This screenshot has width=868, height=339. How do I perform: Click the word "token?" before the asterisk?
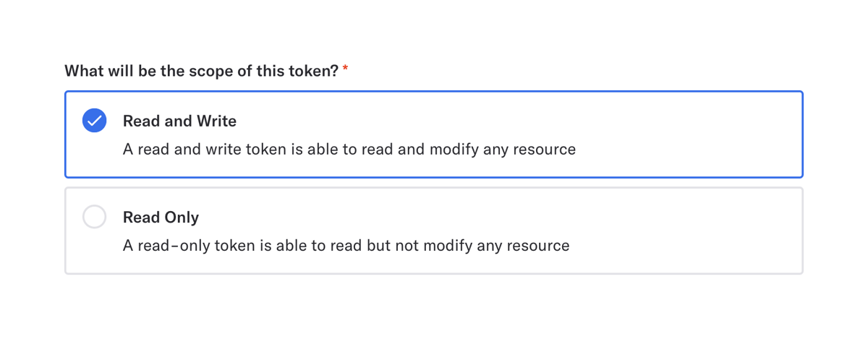pos(315,71)
